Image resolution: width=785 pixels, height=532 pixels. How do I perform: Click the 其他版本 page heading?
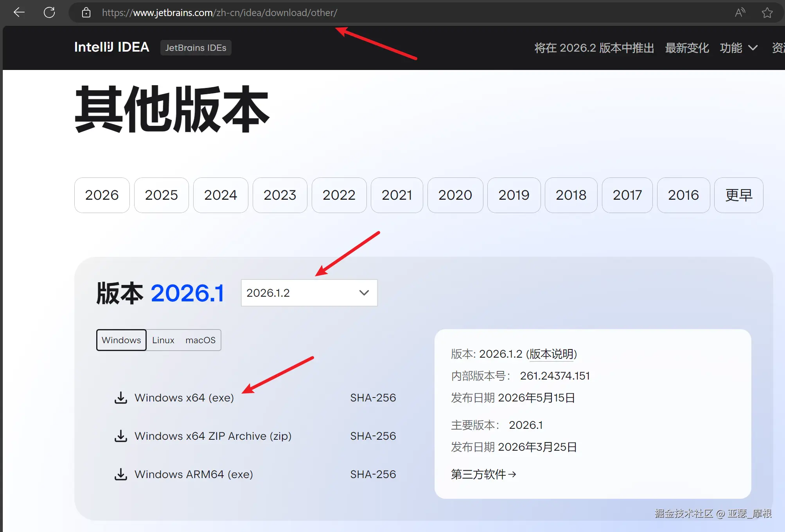click(172, 109)
